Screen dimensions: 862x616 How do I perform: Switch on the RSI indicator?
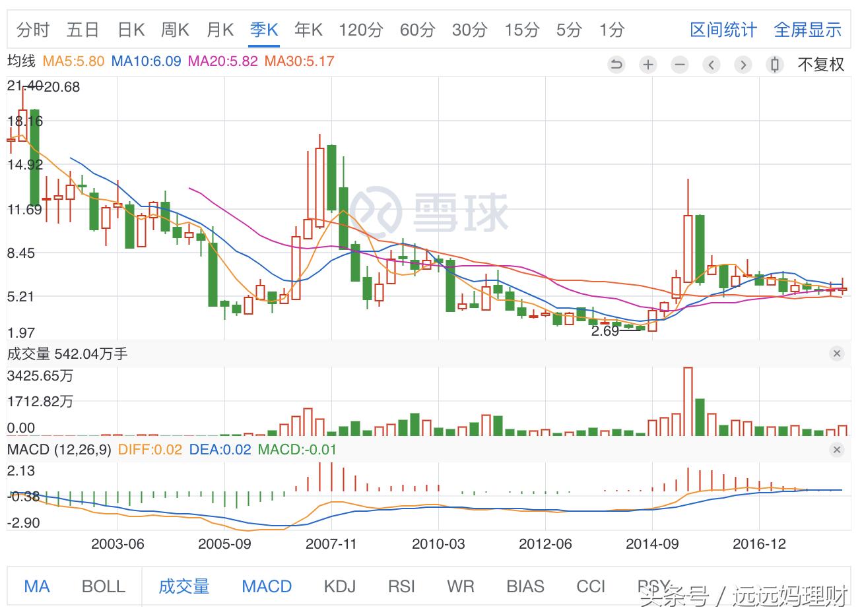[x=401, y=586]
